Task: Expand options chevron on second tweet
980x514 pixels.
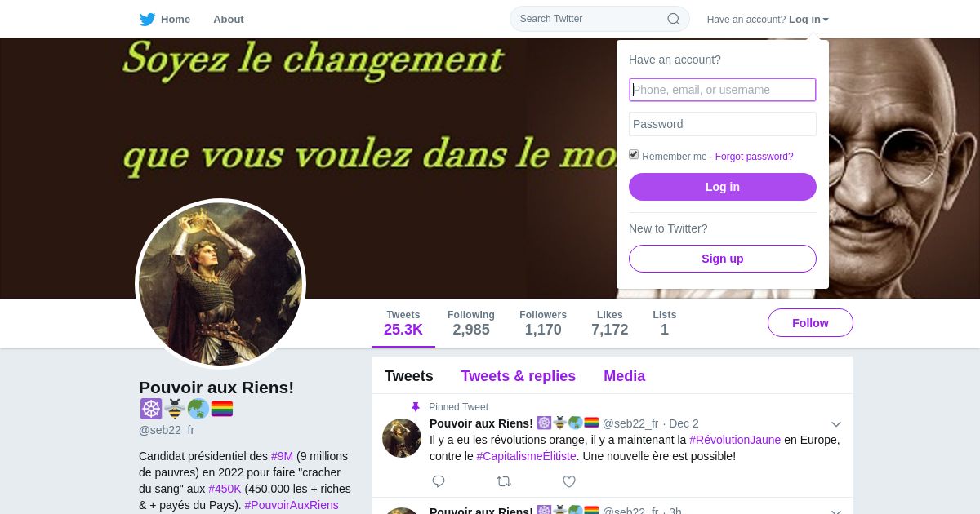Action: tap(836, 511)
